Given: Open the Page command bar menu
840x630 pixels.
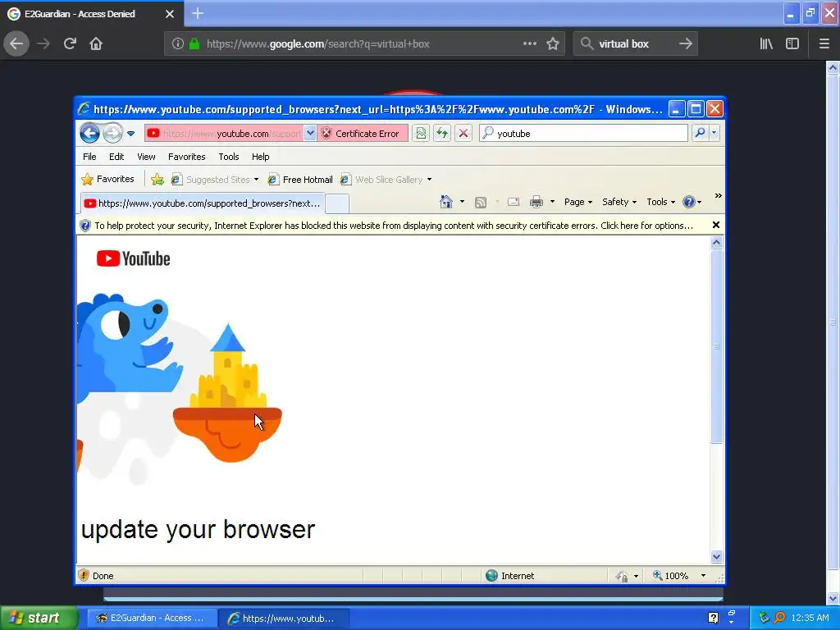Looking at the screenshot, I should click(578, 202).
